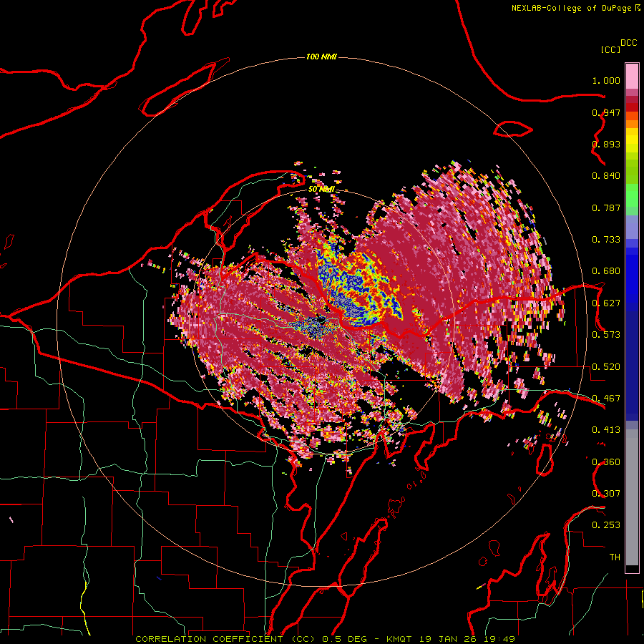Screen dimensions: 644x644
Task: Click the 0.573 legend value
Action: coord(606,335)
